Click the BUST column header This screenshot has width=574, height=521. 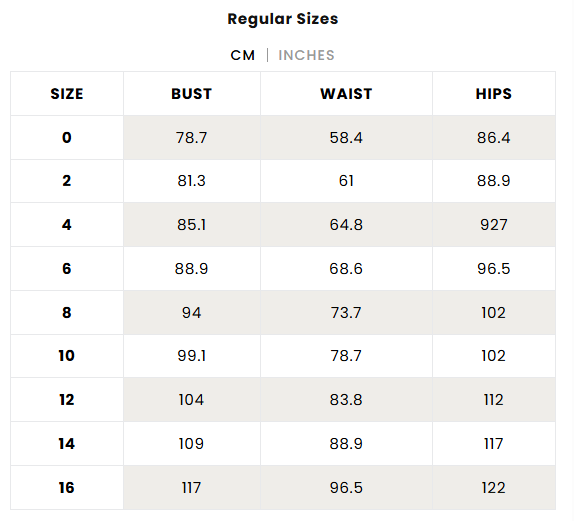pyautogui.click(x=191, y=94)
